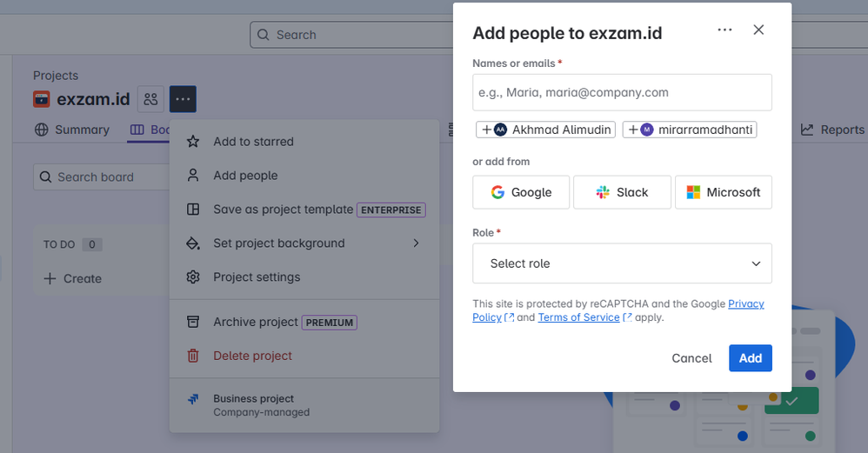Open Project settings from the menu
The width and height of the screenshot is (868, 453).
coord(304,277)
